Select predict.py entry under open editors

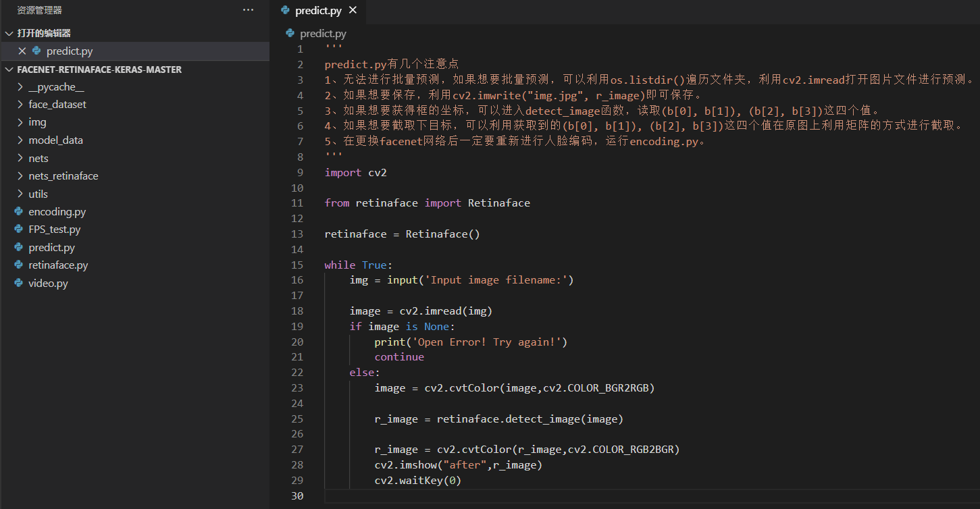[x=135, y=51]
